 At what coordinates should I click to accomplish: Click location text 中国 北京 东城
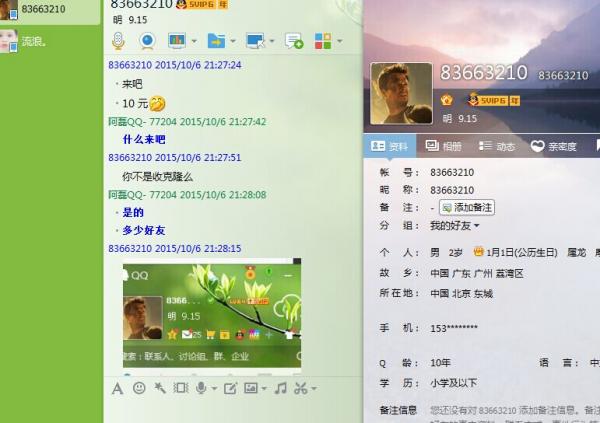pyautogui.click(x=461, y=294)
